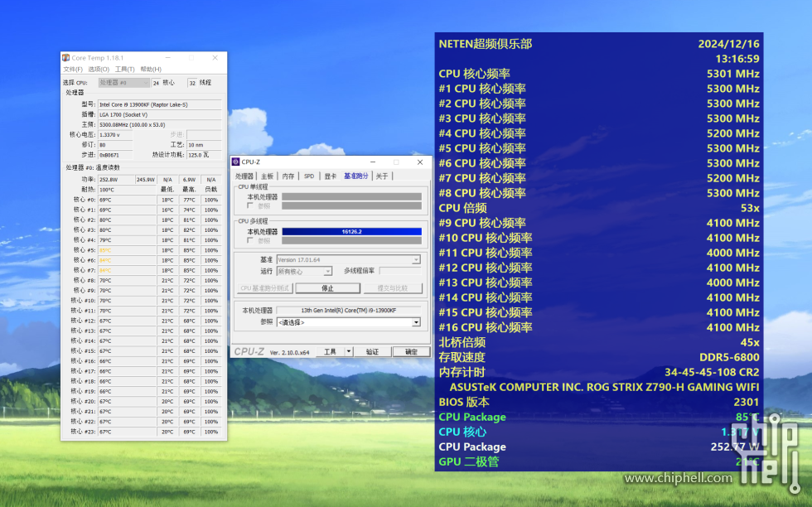Click the 24 核心 count box
The height and width of the screenshot is (507, 812).
coord(156,83)
